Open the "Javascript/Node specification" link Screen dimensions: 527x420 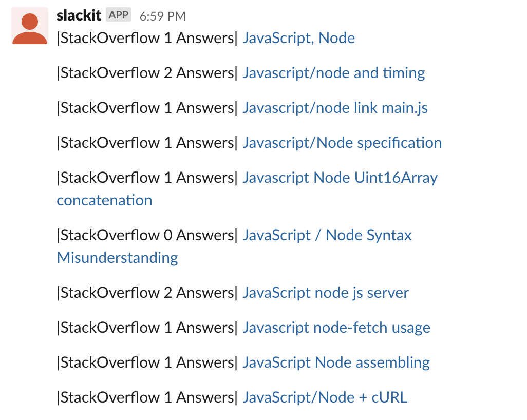(x=342, y=143)
